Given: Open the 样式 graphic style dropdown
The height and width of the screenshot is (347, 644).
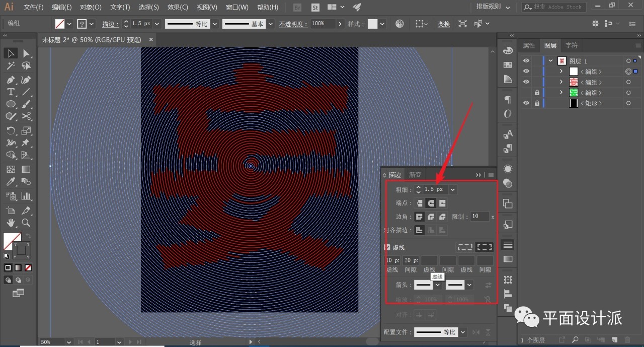Looking at the screenshot, I should pyautogui.click(x=383, y=24).
